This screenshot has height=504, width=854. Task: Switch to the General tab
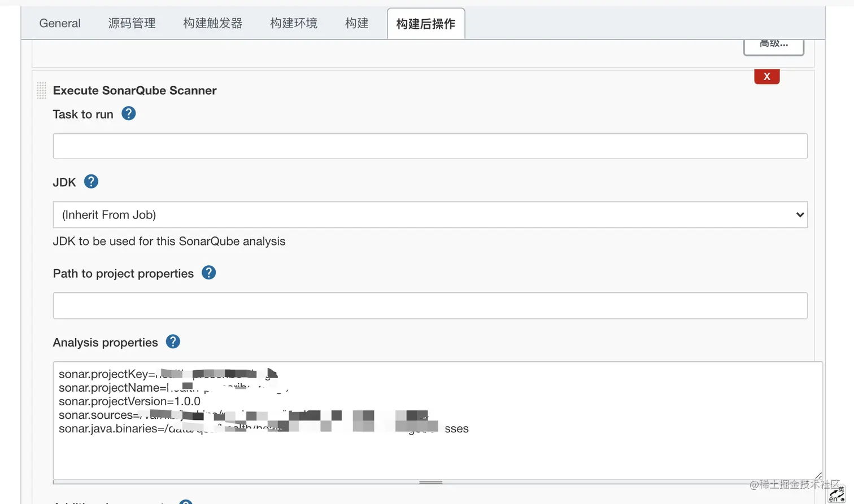[x=59, y=23]
